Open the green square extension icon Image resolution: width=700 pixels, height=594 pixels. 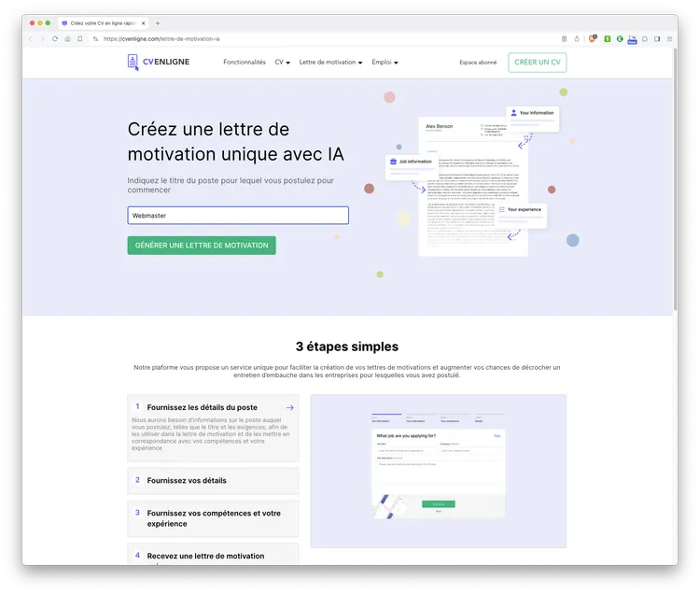coord(608,39)
